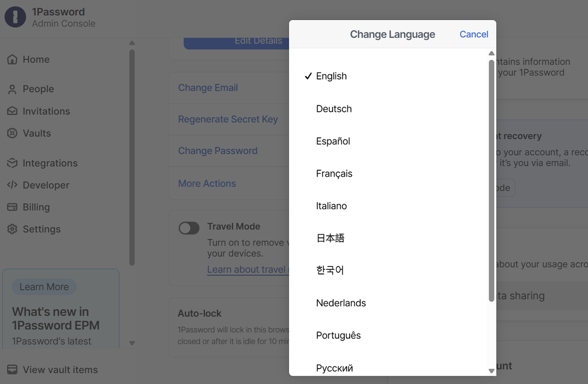Open Home via its house icon

click(12, 59)
